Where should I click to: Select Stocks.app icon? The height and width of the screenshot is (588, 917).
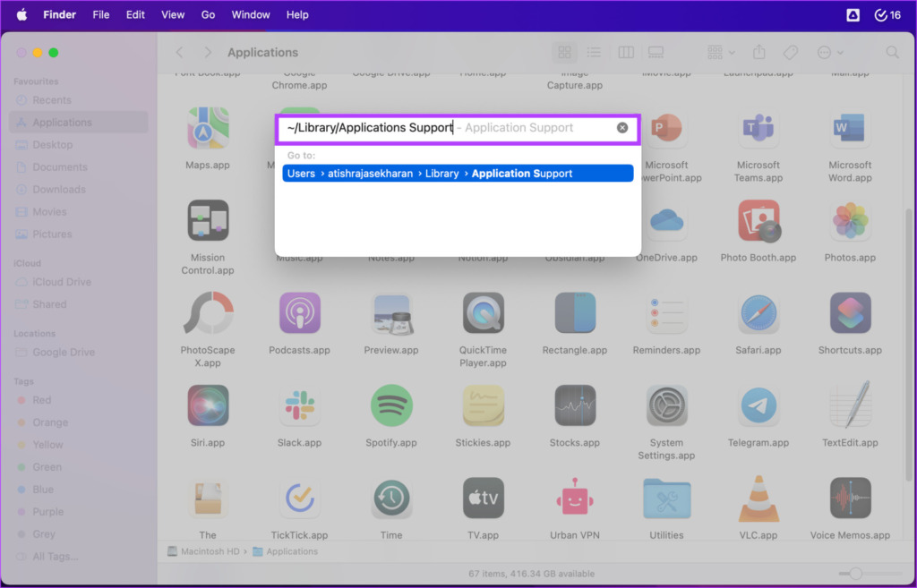pyautogui.click(x=575, y=405)
